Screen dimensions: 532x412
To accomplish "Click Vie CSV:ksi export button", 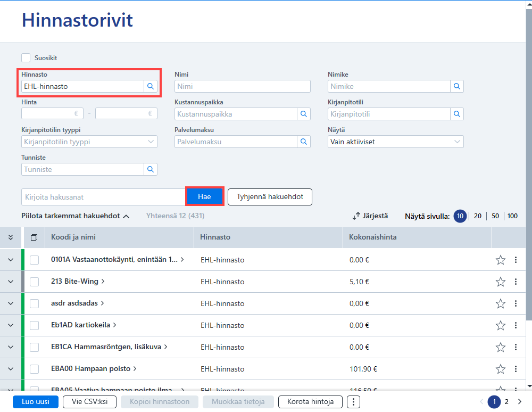I will (89, 402).
